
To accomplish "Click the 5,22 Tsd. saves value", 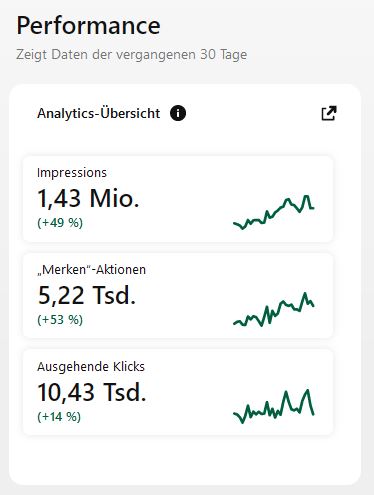I will point(87,295).
